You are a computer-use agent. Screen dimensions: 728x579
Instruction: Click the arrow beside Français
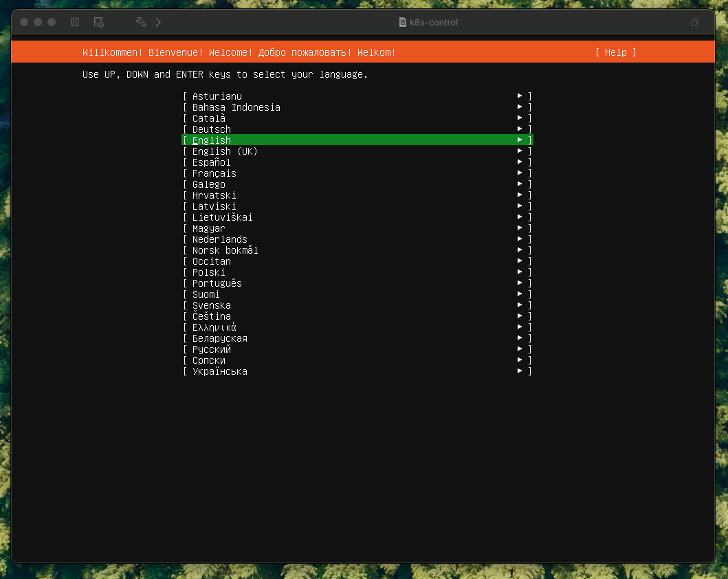point(520,173)
